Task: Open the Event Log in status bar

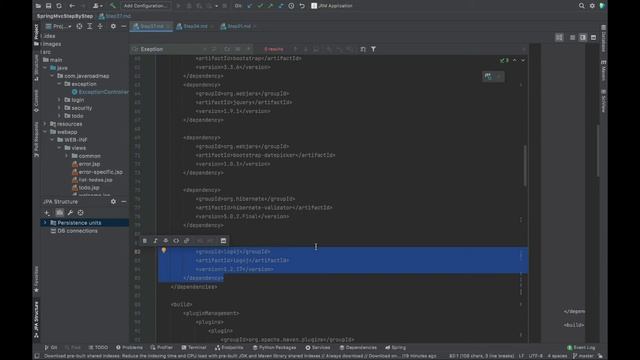Action: pyautogui.click(x=581, y=348)
